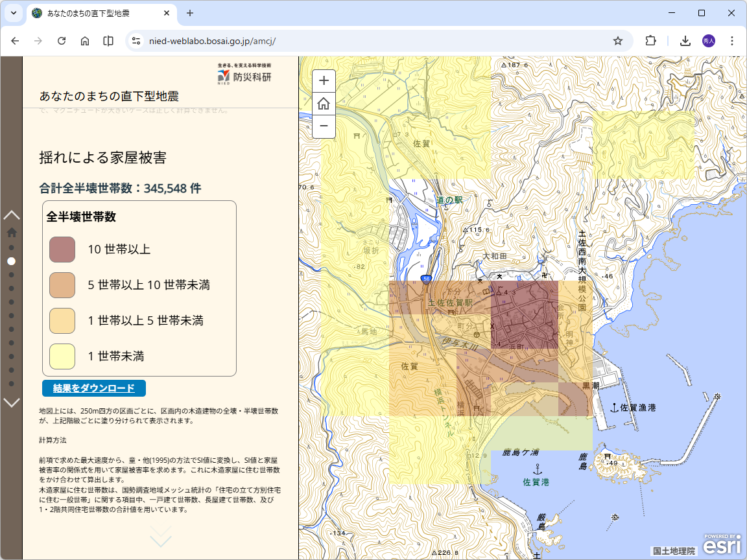Click the browser forward arrow
Image resolution: width=747 pixels, height=560 pixels.
(x=38, y=41)
